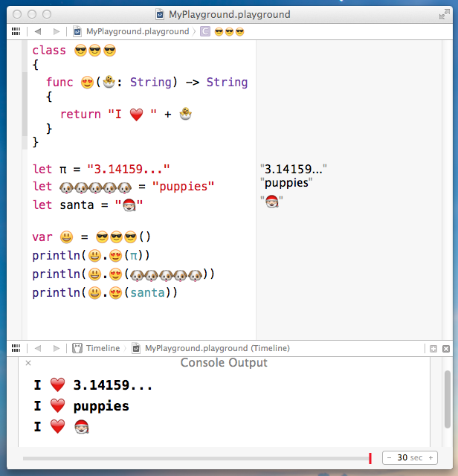This screenshot has height=476, width=458.
Task: Click println line passing puppy emoji argument
Action: 123,274
